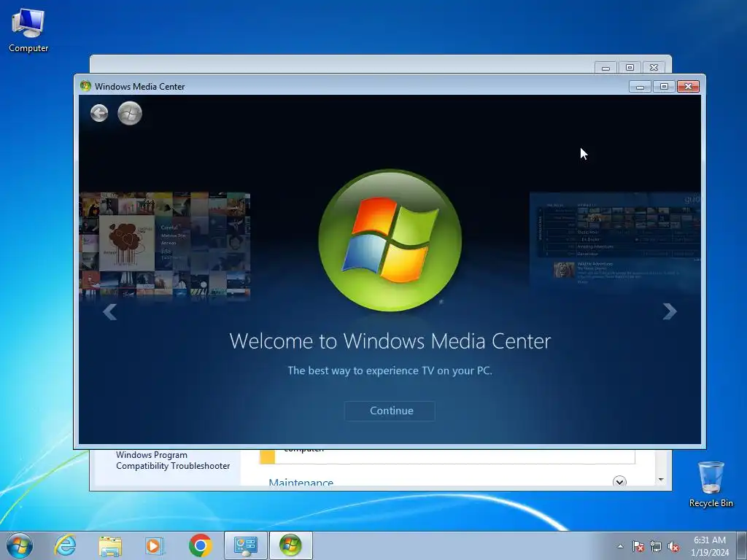The height and width of the screenshot is (560, 747).
Task: Switch to the Control Panel taskbar window
Action: pos(245,545)
